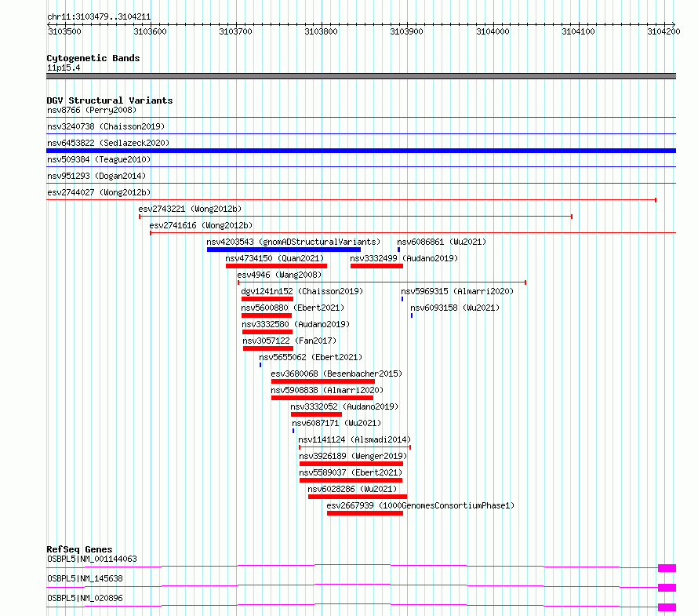Viewport: 698px width, 616px height.
Task: Select esv4946 (Wang2008) variant label
Action: pyautogui.click(x=279, y=275)
